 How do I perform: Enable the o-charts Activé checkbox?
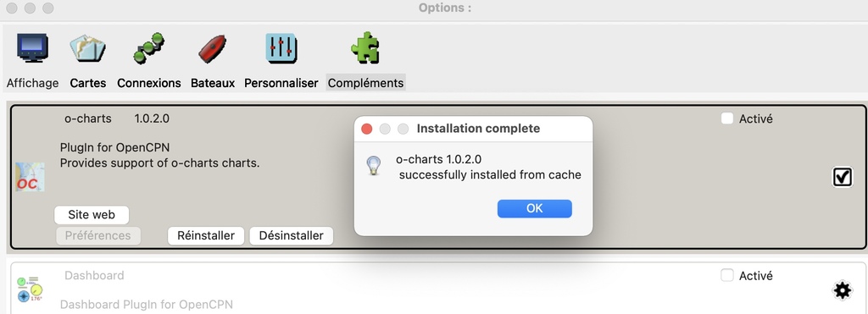pos(726,118)
